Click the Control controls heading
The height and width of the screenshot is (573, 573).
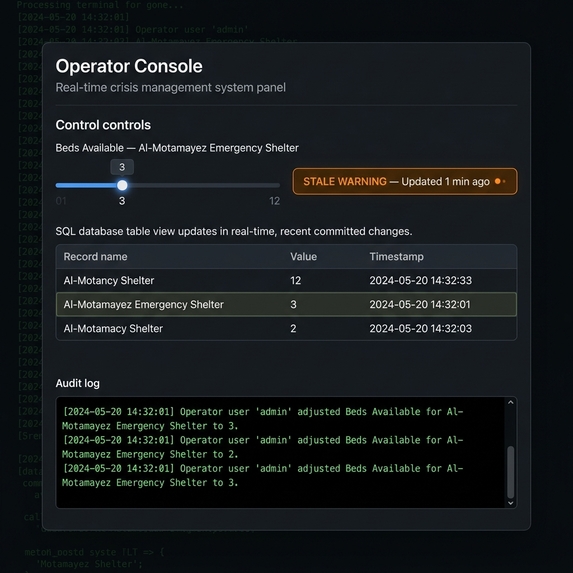coord(103,125)
